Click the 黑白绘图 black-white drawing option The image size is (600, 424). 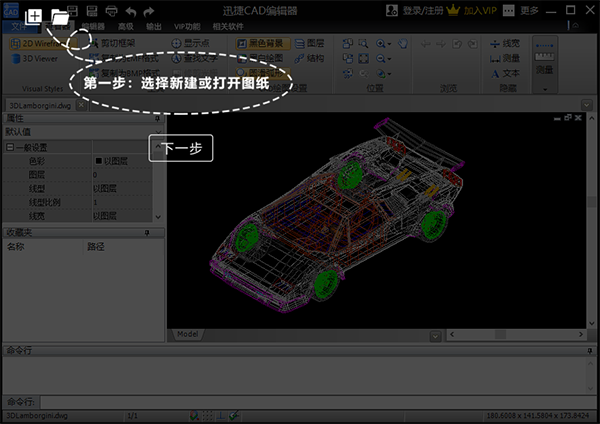(x=260, y=58)
